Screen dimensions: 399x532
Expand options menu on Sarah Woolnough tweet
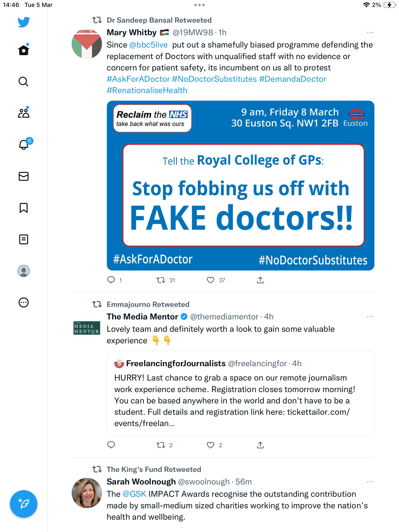point(370,482)
